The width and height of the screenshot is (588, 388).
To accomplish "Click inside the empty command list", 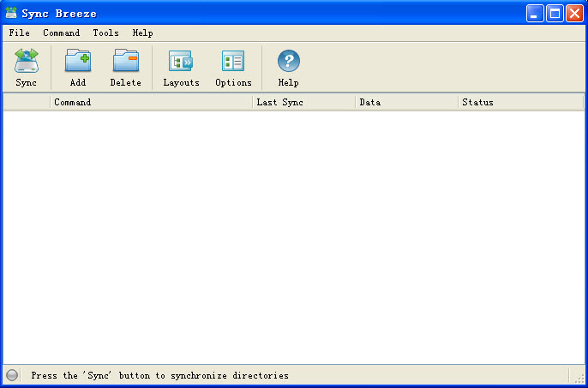I will click(x=293, y=236).
